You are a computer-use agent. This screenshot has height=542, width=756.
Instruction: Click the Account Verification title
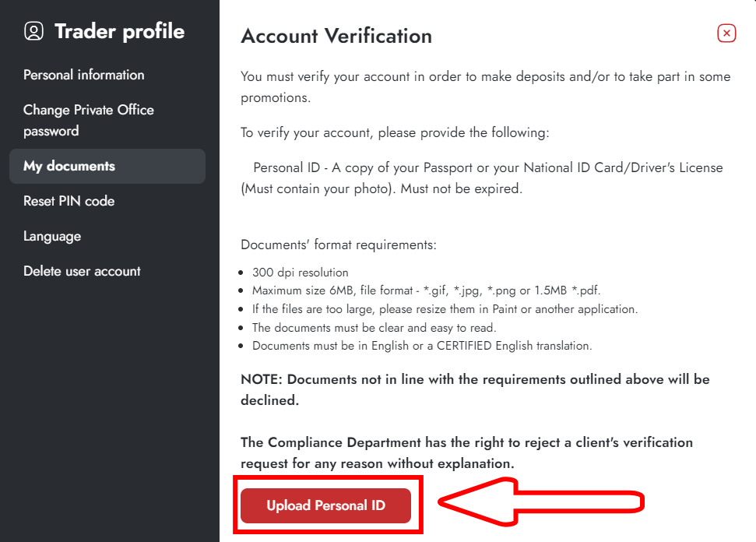336,36
